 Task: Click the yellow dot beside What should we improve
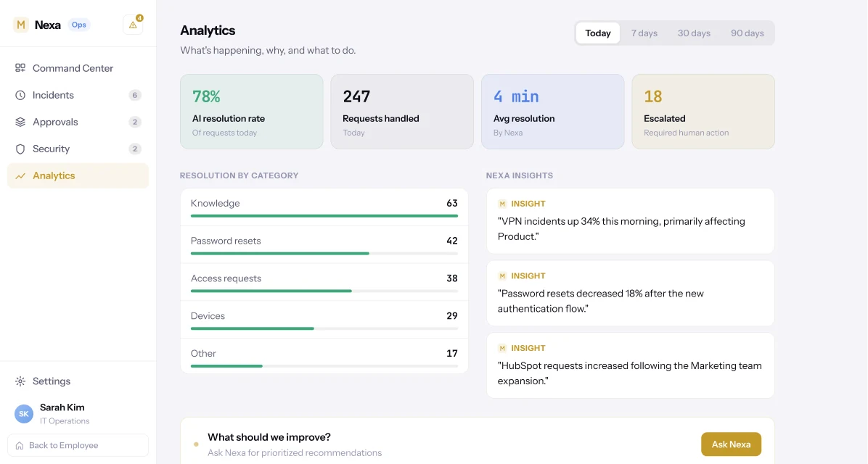(196, 444)
